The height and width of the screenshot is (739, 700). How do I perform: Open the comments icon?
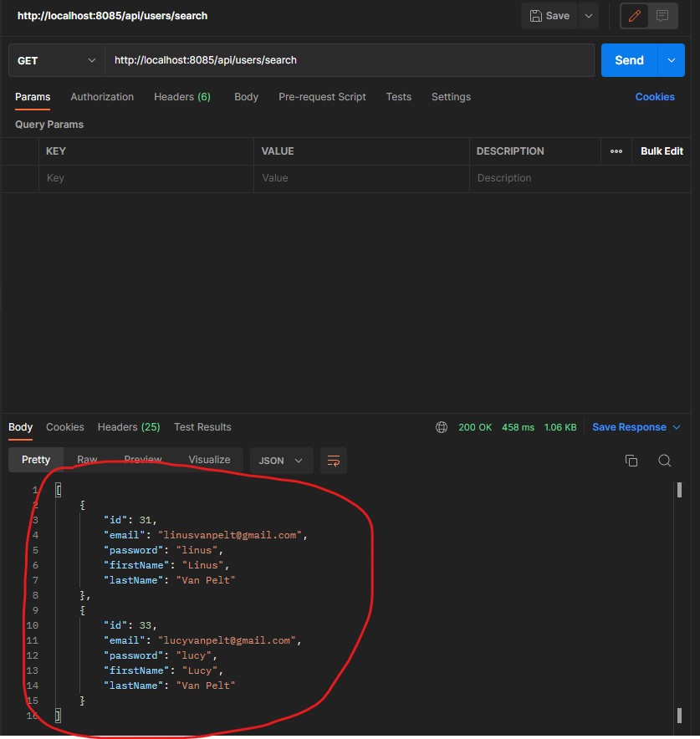coord(663,16)
